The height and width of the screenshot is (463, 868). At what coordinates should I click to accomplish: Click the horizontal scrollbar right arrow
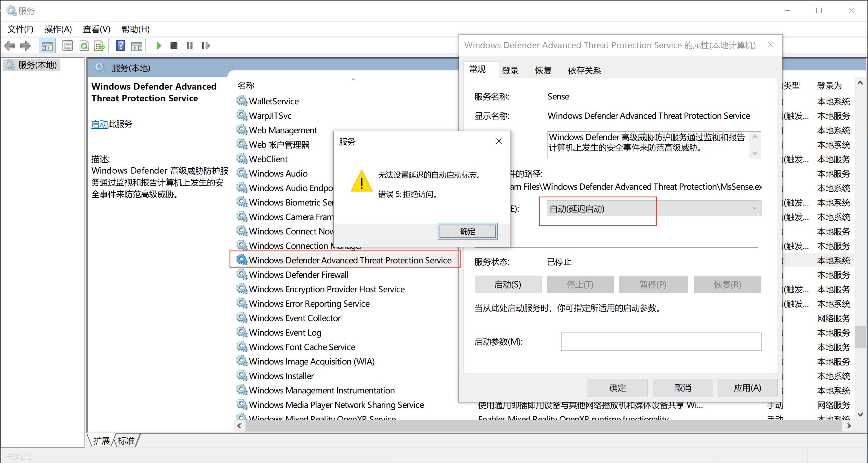[848, 426]
